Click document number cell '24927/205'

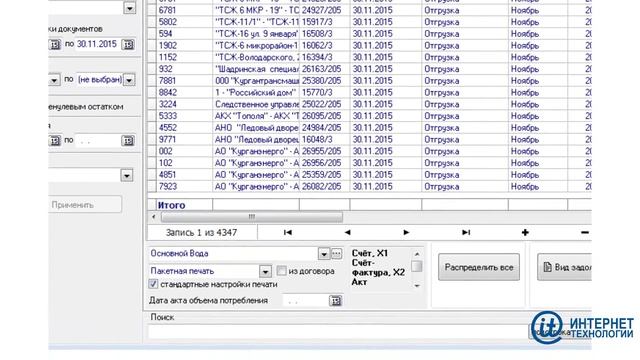click(x=324, y=10)
